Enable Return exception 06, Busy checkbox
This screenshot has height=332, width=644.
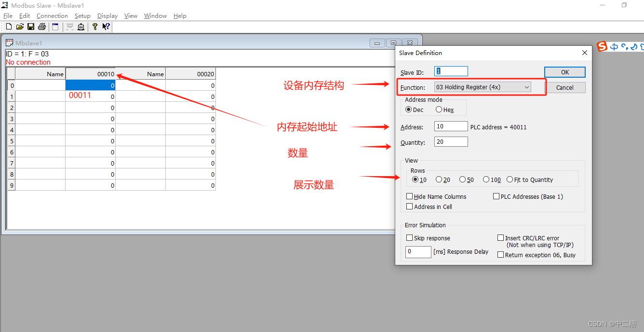click(537, 255)
